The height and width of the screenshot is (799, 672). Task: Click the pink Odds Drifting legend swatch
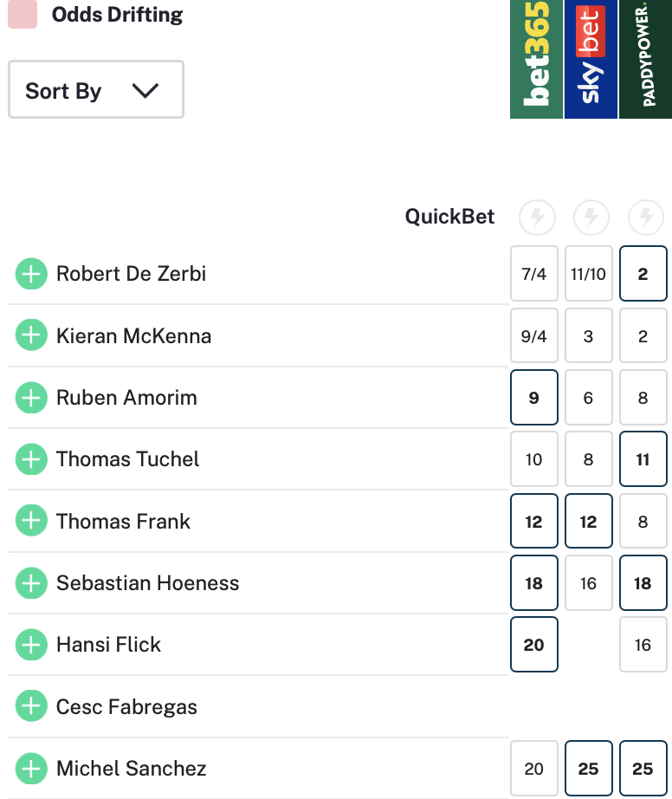pos(23,15)
